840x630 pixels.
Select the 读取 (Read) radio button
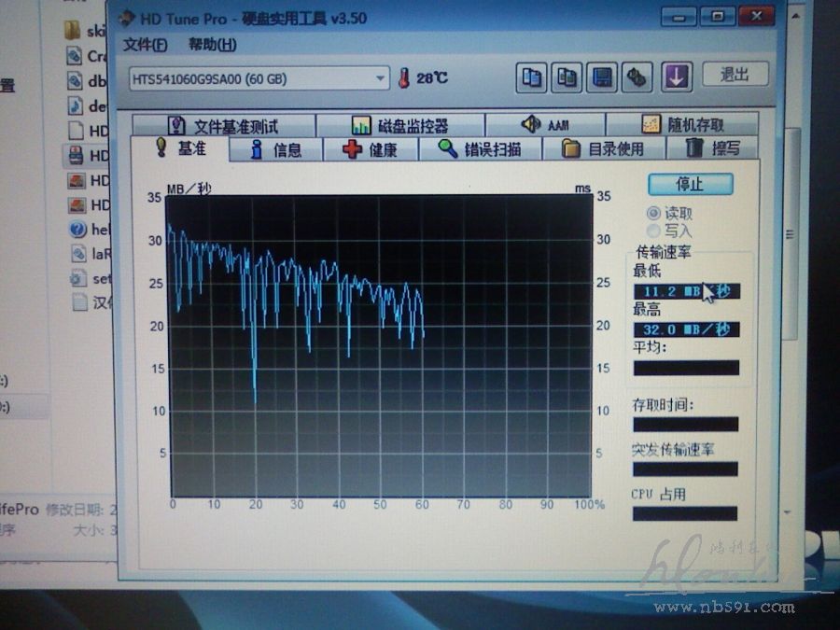(653, 214)
